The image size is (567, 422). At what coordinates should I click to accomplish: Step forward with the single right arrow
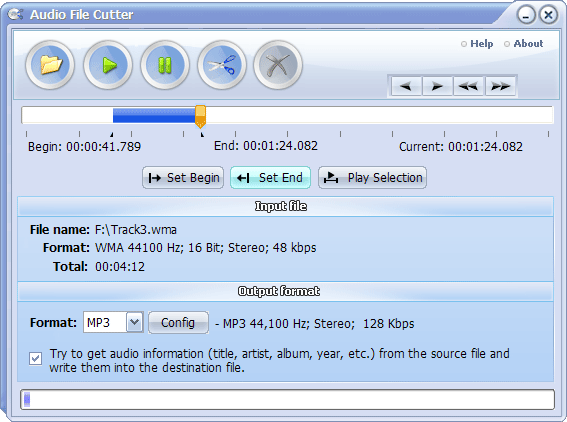437,86
